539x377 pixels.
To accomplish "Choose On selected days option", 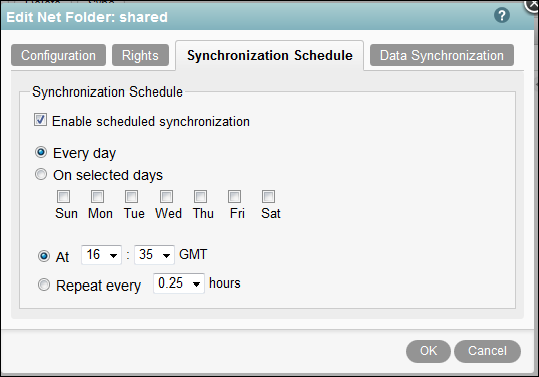I will [41, 174].
